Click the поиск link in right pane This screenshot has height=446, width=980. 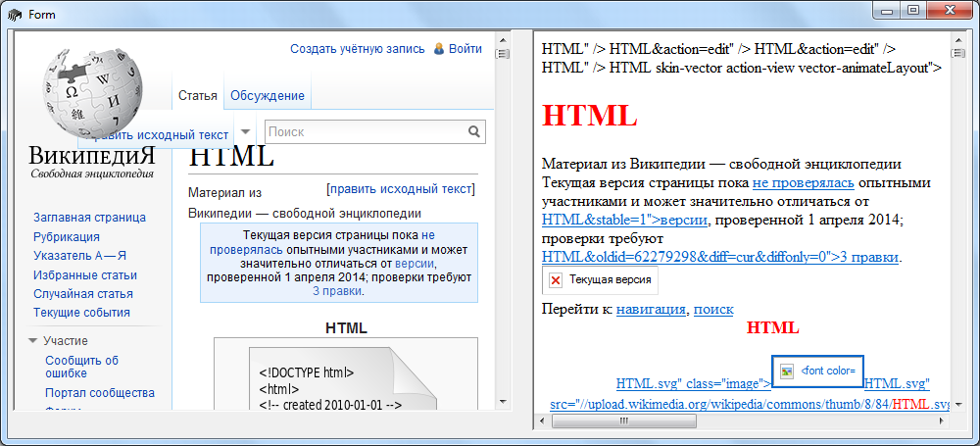point(713,310)
